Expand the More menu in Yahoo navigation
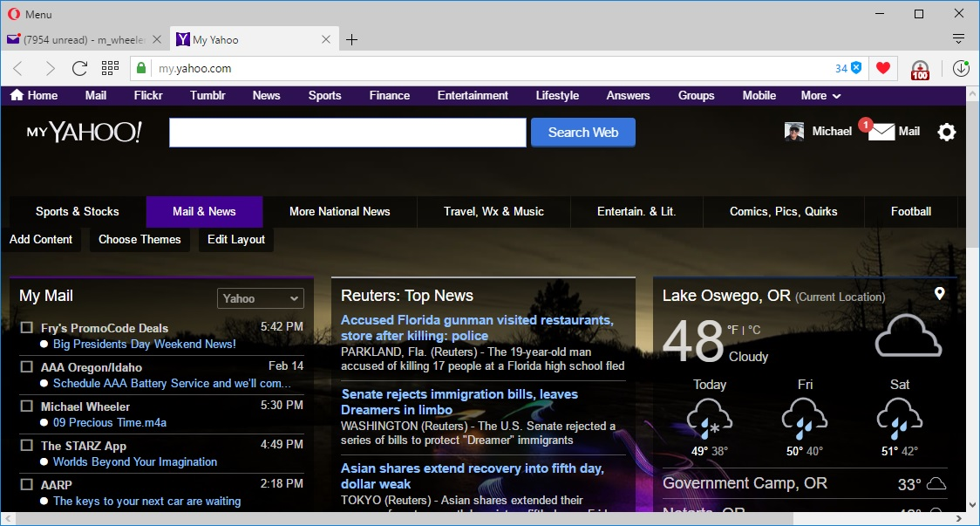The height and width of the screenshot is (526, 980). pos(820,96)
